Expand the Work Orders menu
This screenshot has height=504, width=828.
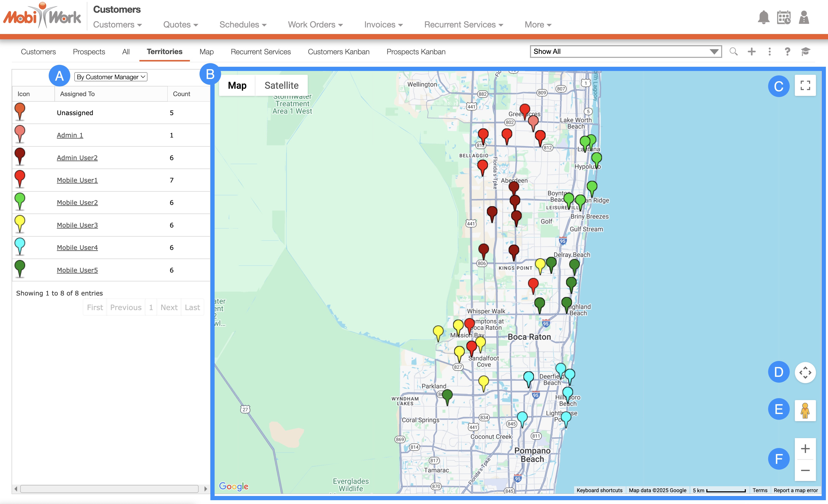(315, 25)
